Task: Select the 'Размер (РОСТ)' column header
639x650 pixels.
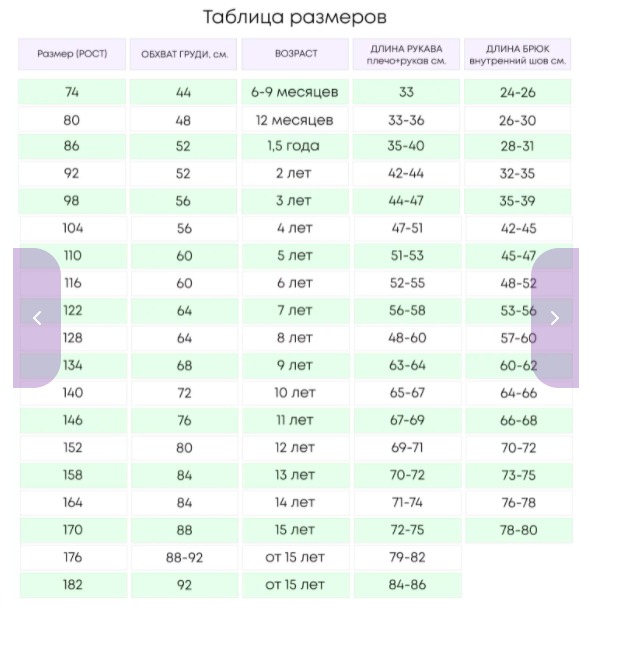Action: pyautogui.click(x=72, y=54)
